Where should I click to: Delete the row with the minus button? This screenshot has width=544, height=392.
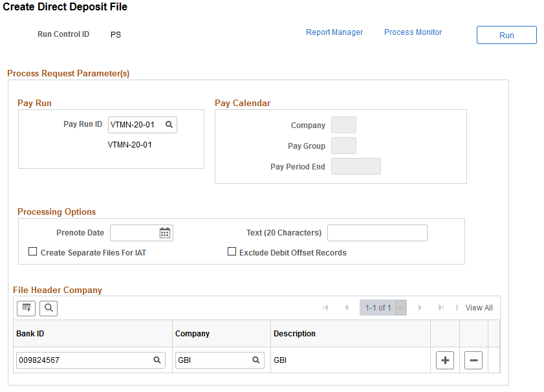pyautogui.click(x=473, y=360)
